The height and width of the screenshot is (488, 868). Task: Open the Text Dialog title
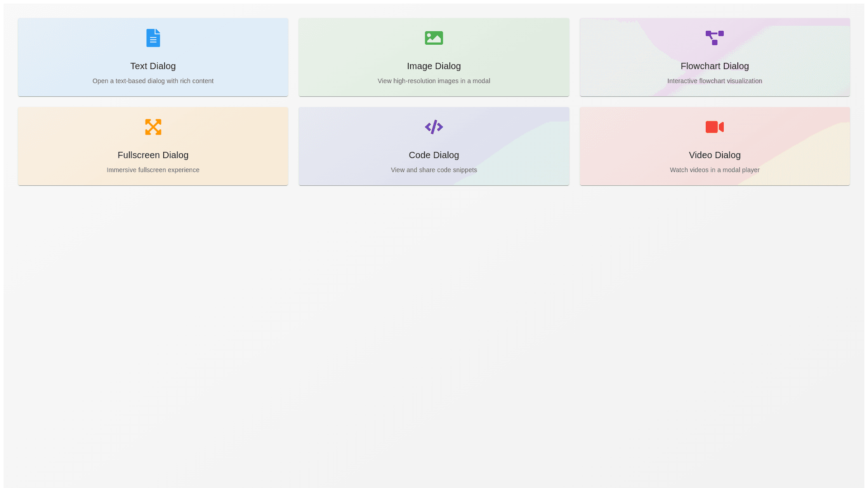pyautogui.click(x=153, y=66)
